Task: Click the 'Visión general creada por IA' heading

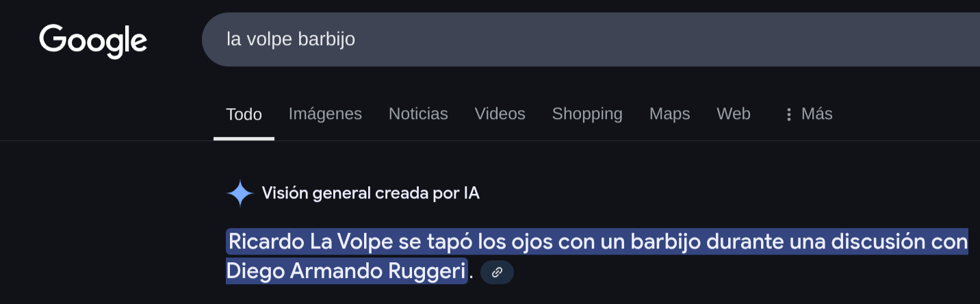Action: coord(370,194)
